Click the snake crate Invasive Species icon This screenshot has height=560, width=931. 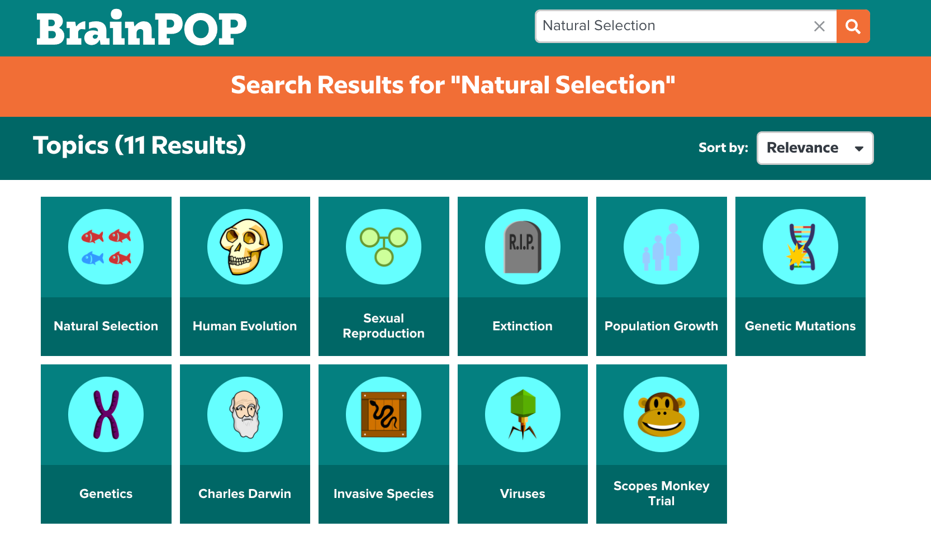pyautogui.click(x=384, y=415)
